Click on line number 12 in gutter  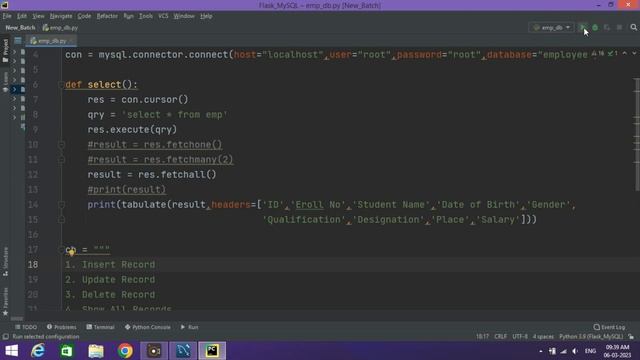click(33, 175)
